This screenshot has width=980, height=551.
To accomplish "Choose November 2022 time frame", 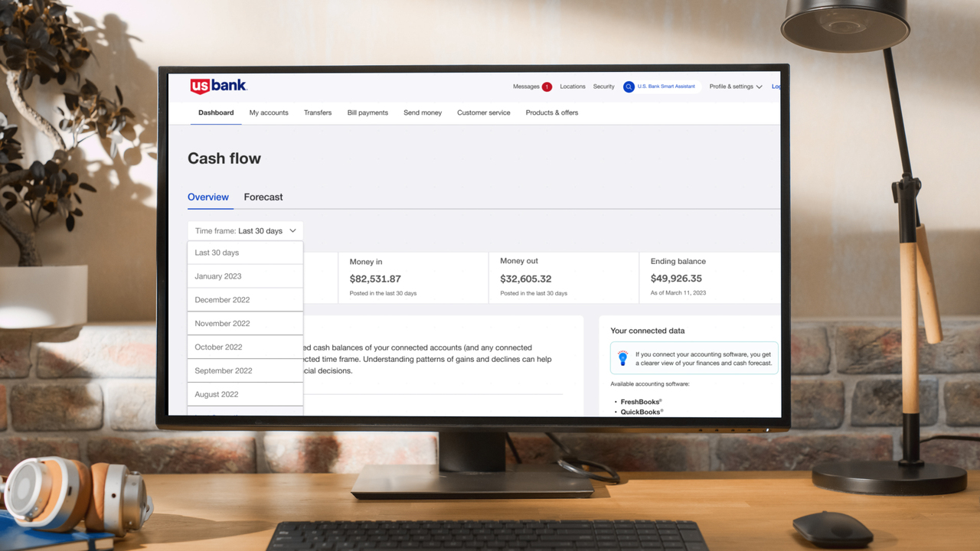I will coord(245,324).
